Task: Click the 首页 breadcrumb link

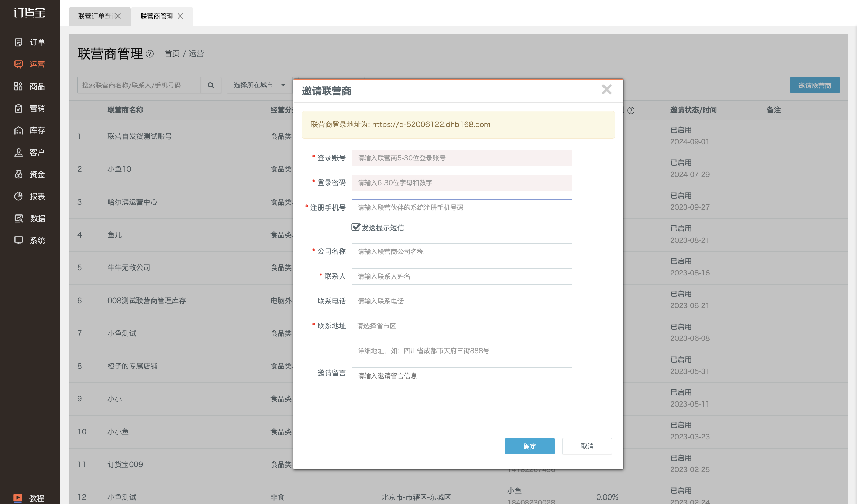Action: click(172, 54)
